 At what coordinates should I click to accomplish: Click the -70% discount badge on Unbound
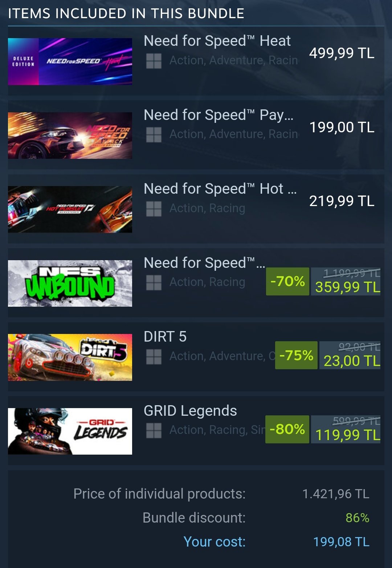(x=287, y=281)
